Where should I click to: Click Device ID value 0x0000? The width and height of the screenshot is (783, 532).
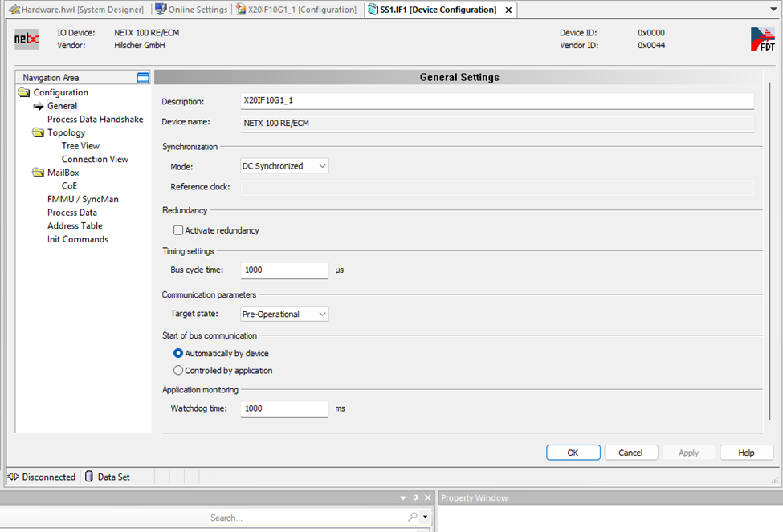click(651, 33)
